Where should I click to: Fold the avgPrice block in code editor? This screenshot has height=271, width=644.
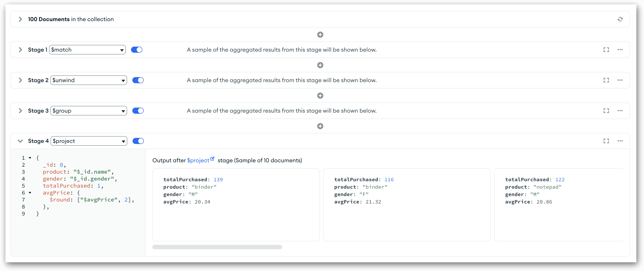pyautogui.click(x=30, y=193)
